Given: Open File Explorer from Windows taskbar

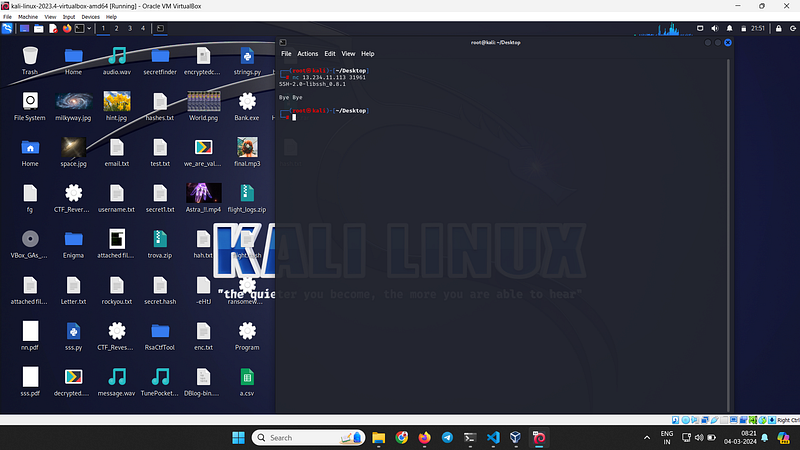Looking at the screenshot, I should 379,438.
